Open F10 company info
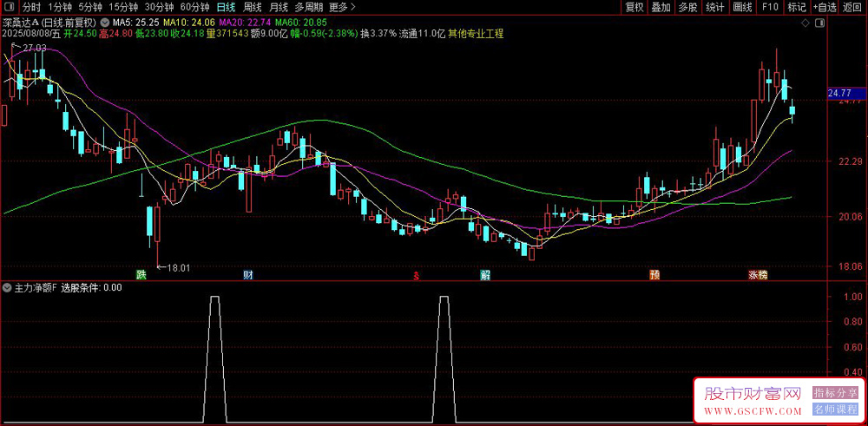Screen dimensions: 868x426 tap(769, 7)
